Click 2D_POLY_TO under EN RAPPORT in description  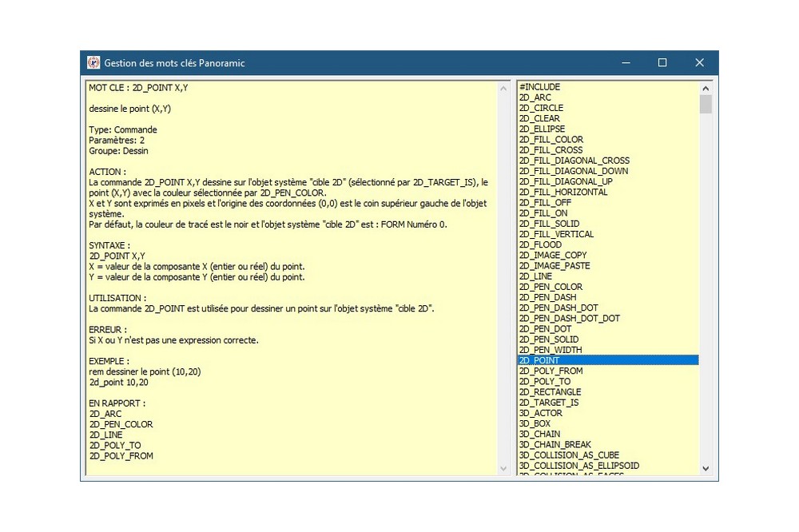pos(115,446)
